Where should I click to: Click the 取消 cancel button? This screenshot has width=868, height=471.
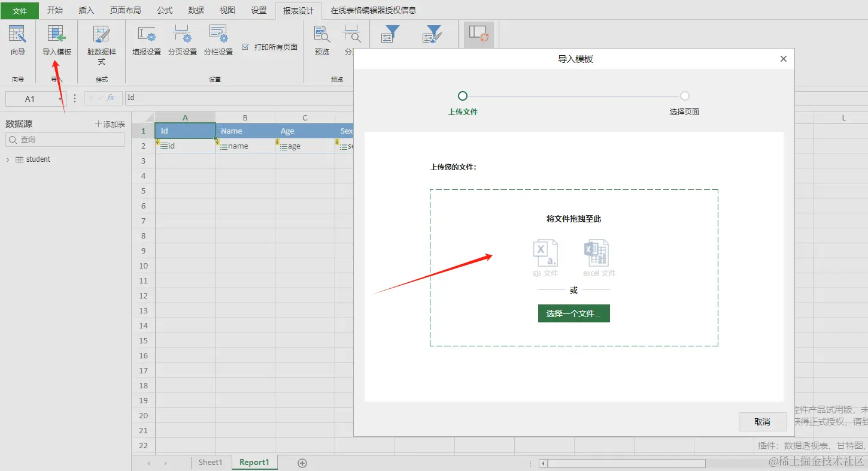(762, 422)
